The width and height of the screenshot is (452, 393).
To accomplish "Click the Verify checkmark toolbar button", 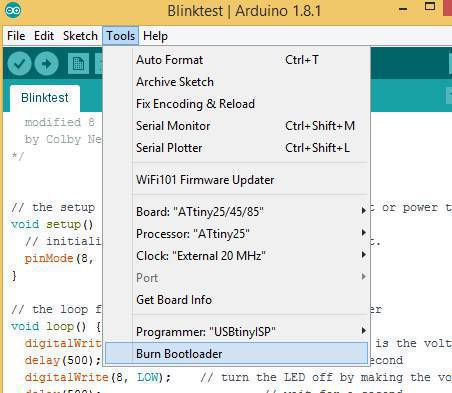I will tap(20, 63).
